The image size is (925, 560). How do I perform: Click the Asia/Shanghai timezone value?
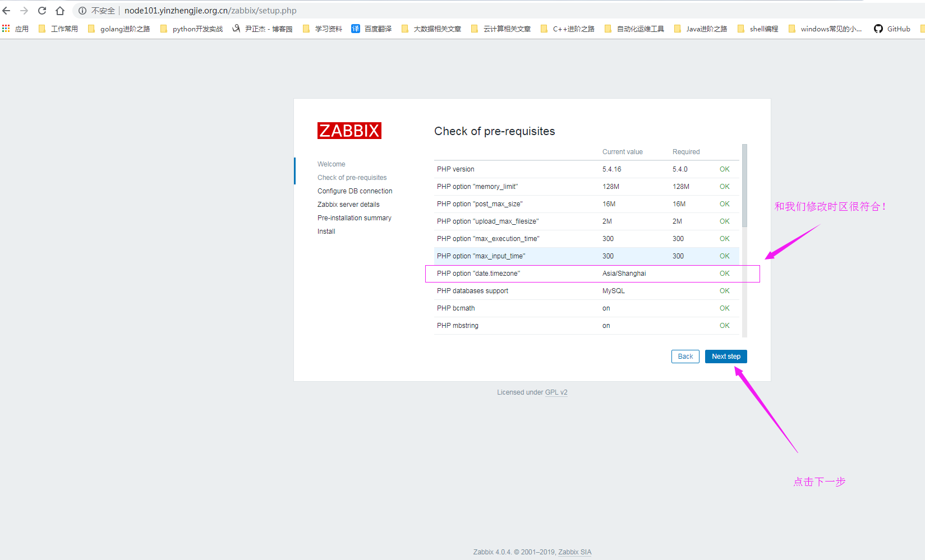point(624,274)
